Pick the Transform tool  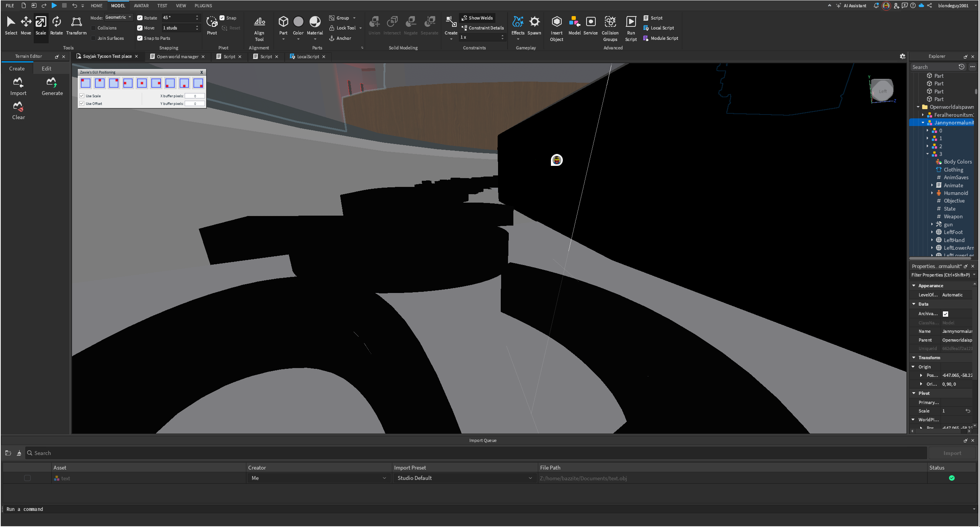pos(76,25)
